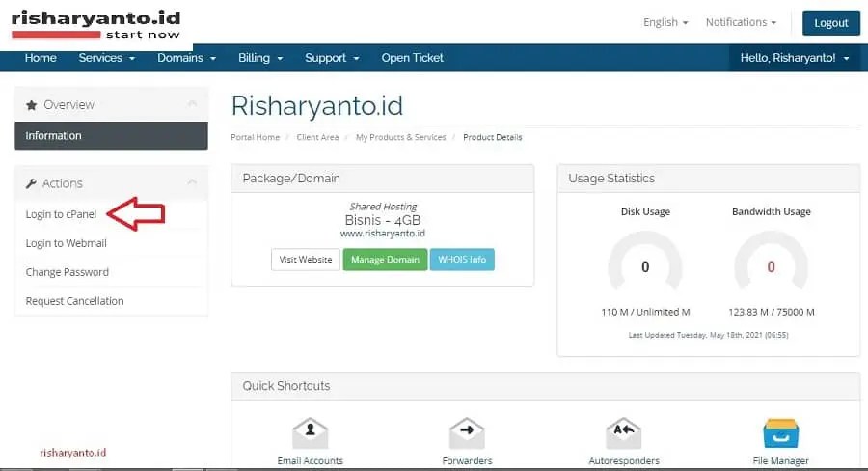
Task: Click the Actions wrench icon
Action: click(x=31, y=183)
